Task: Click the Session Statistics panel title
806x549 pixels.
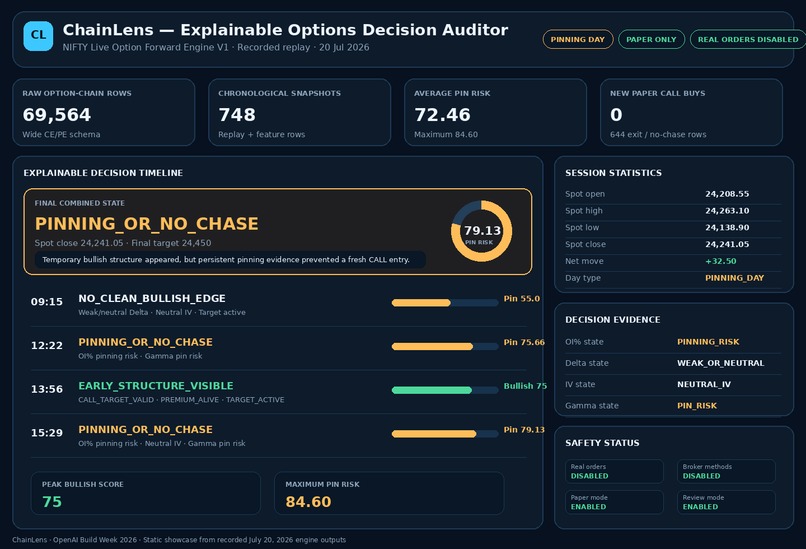Action: pyautogui.click(x=613, y=173)
